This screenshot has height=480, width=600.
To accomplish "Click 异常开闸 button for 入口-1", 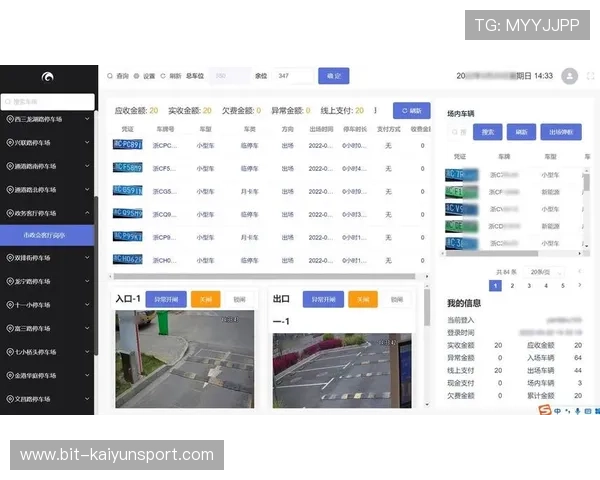I will (166, 299).
